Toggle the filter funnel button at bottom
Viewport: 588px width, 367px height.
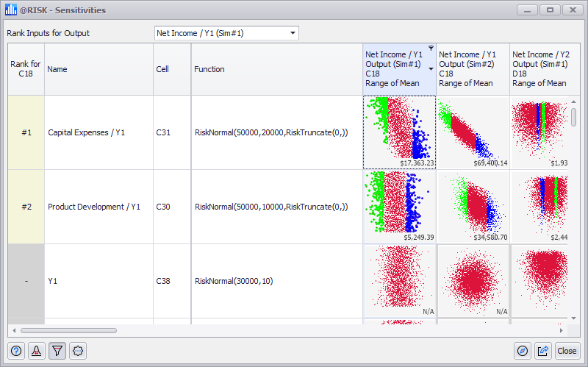[57, 351]
